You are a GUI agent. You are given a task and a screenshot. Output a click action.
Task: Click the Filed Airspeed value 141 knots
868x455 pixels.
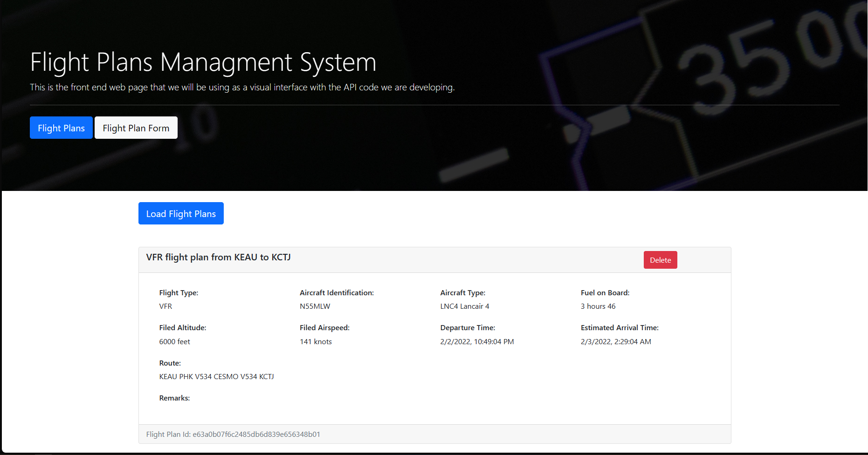(316, 341)
